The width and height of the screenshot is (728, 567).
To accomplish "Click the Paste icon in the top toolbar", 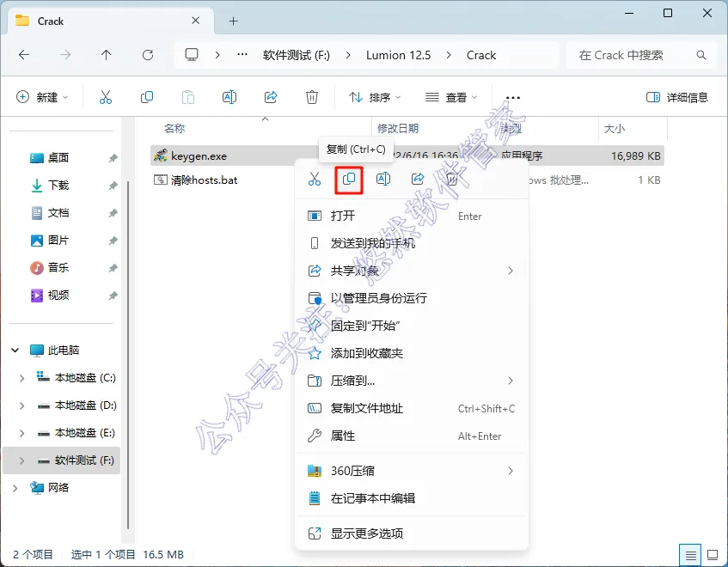I will (188, 97).
